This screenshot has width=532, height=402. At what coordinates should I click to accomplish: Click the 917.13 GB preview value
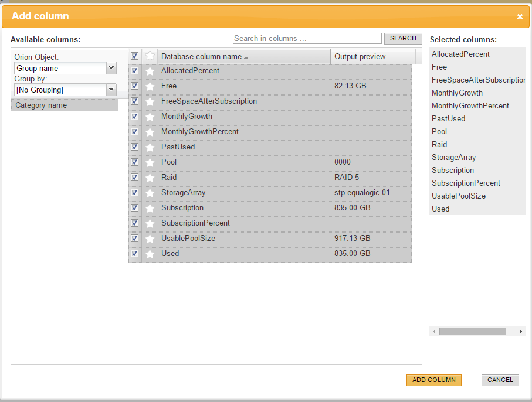tap(352, 239)
